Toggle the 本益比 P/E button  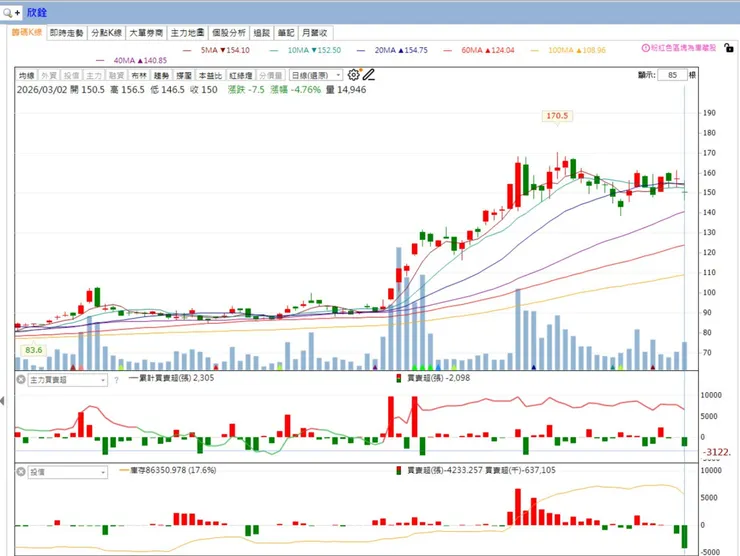(210, 76)
